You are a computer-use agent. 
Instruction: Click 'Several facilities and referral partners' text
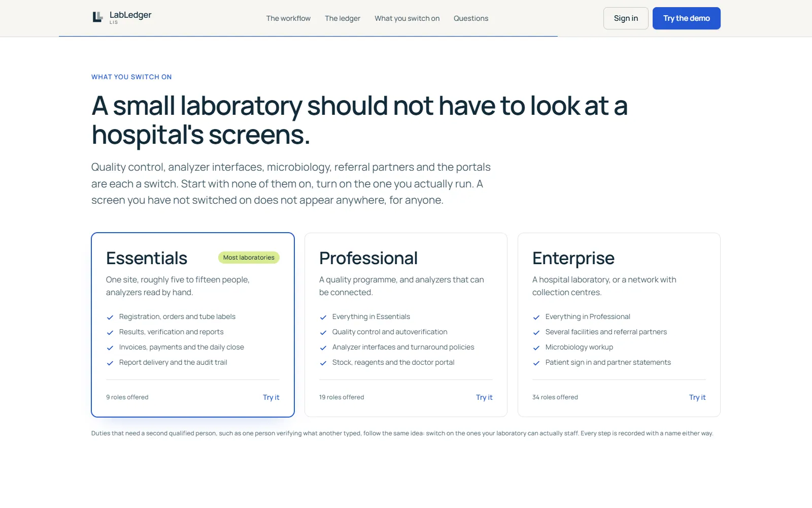[606, 332]
